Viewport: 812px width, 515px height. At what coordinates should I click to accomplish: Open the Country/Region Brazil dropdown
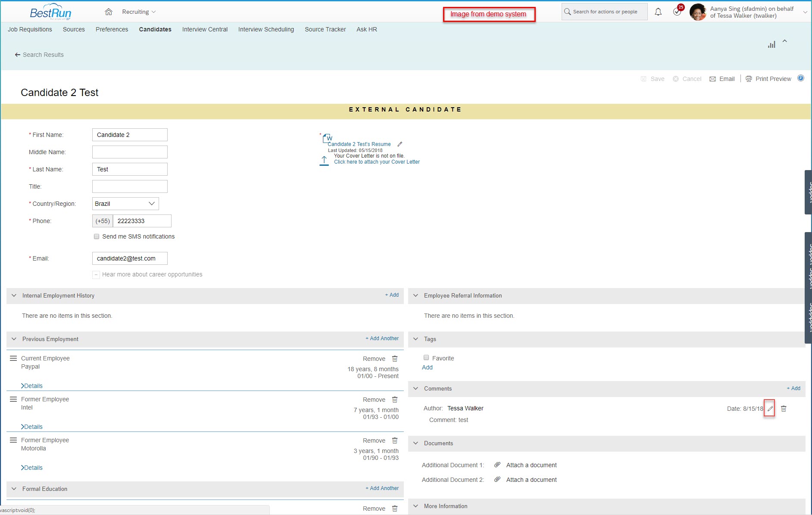(x=125, y=204)
